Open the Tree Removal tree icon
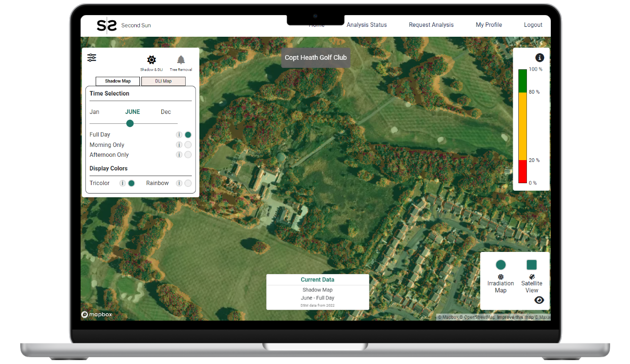Image resolution: width=630 pixels, height=364 pixels. 180,60
